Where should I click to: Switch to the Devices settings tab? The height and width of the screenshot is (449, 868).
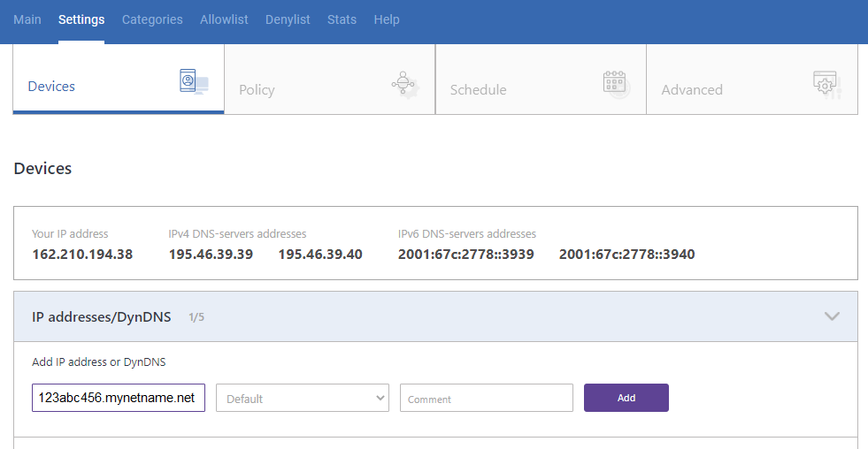click(x=119, y=79)
